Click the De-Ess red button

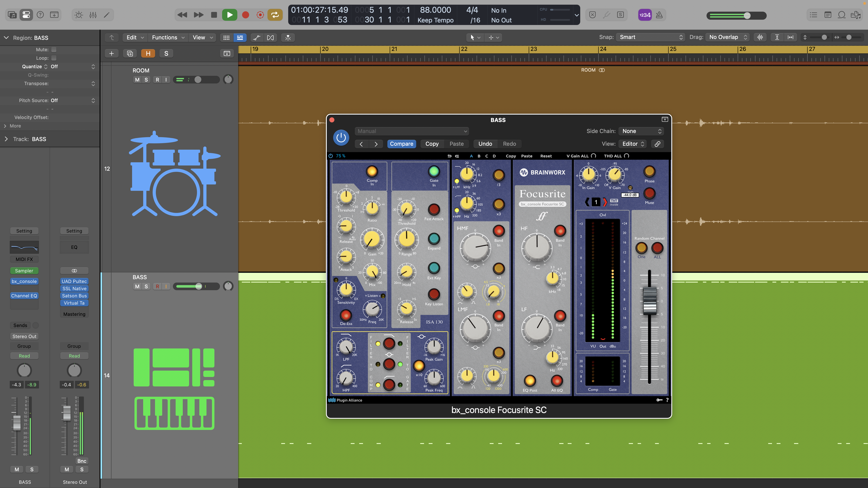[x=346, y=315]
